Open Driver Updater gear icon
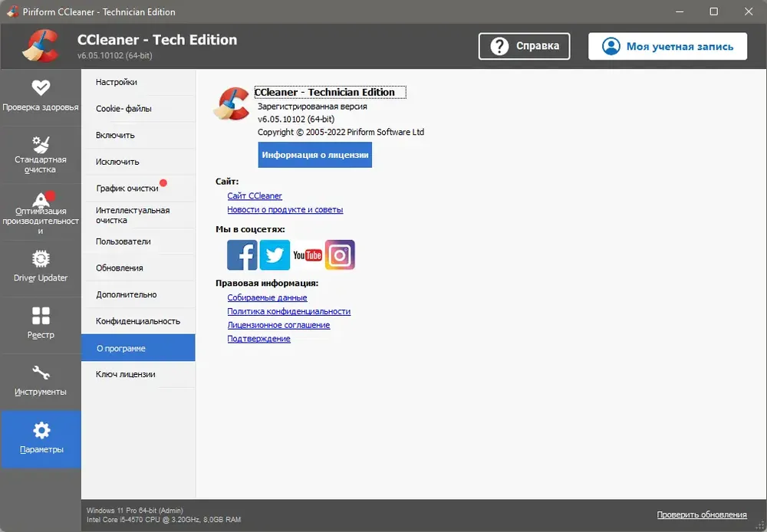 (x=41, y=258)
